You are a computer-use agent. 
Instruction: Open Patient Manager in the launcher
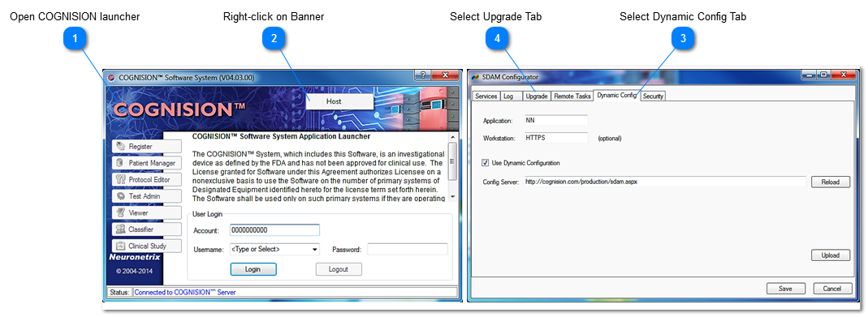[x=147, y=163]
